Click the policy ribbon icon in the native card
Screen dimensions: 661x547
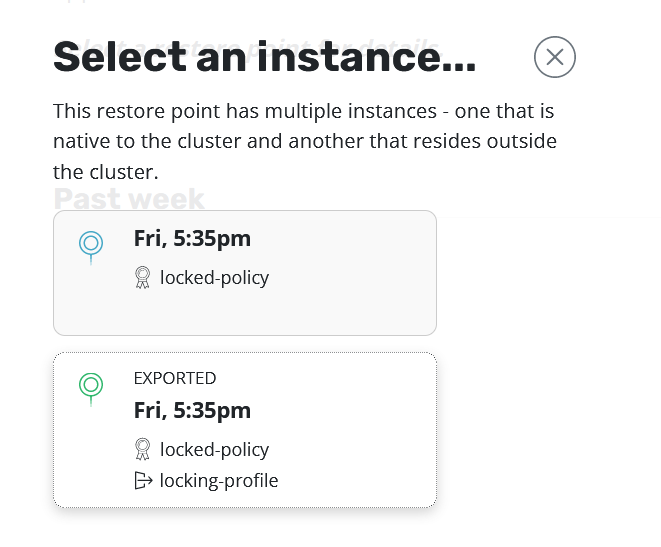(142, 278)
